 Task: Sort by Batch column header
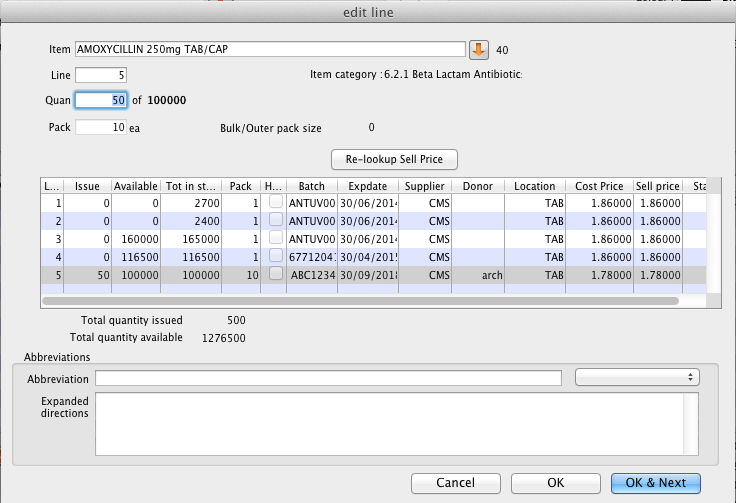[311, 186]
